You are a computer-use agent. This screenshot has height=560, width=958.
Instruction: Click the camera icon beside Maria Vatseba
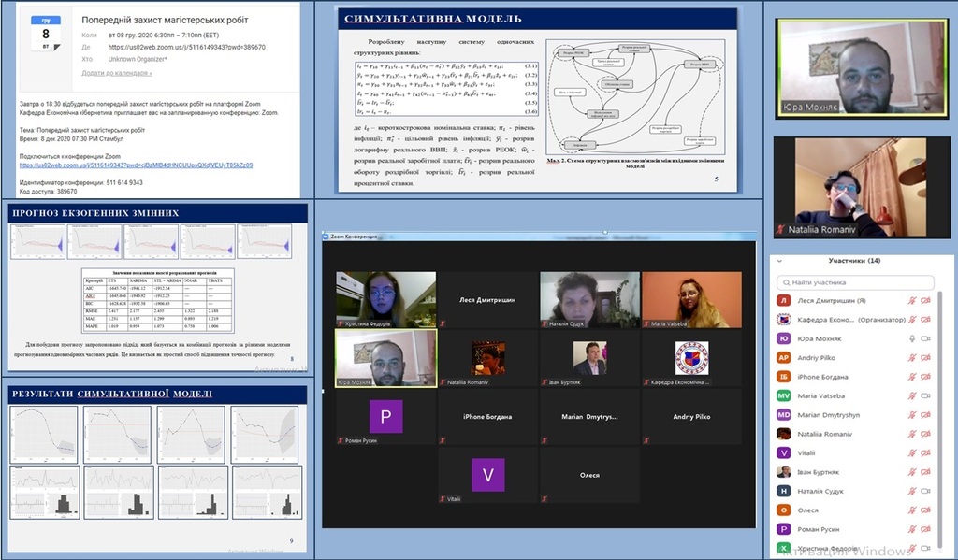pos(925,395)
